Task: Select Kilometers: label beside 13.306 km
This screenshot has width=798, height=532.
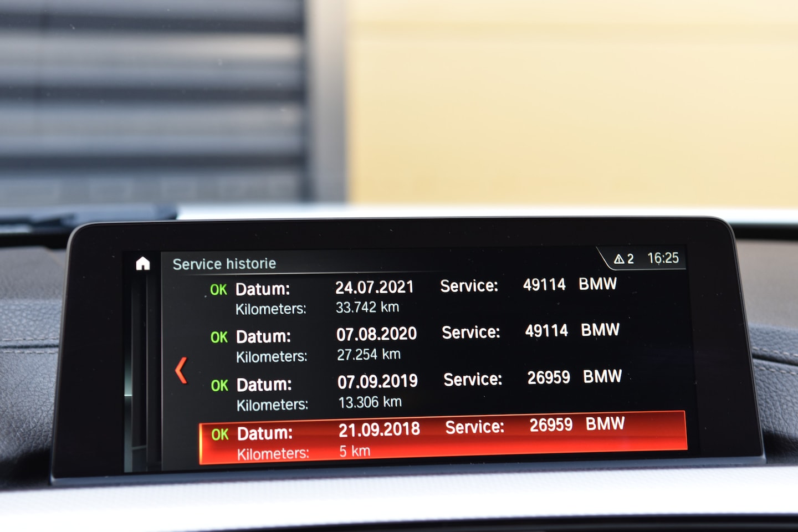Action: tap(272, 405)
